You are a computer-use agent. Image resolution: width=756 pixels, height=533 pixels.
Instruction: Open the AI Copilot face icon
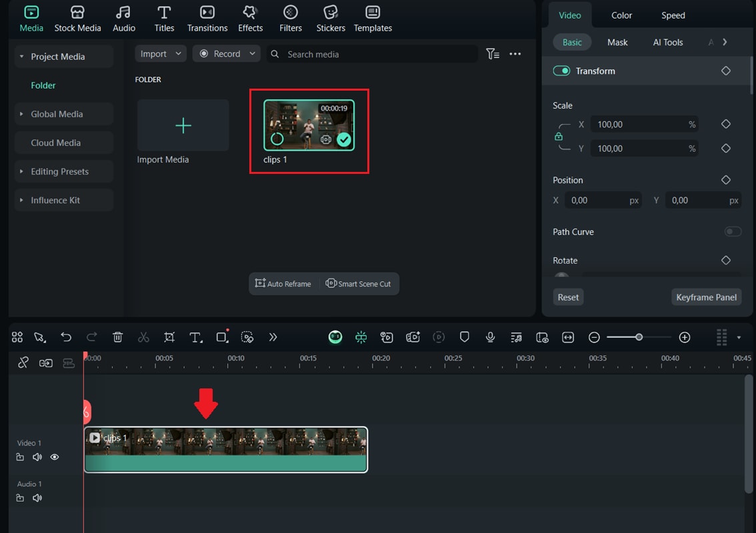point(335,337)
